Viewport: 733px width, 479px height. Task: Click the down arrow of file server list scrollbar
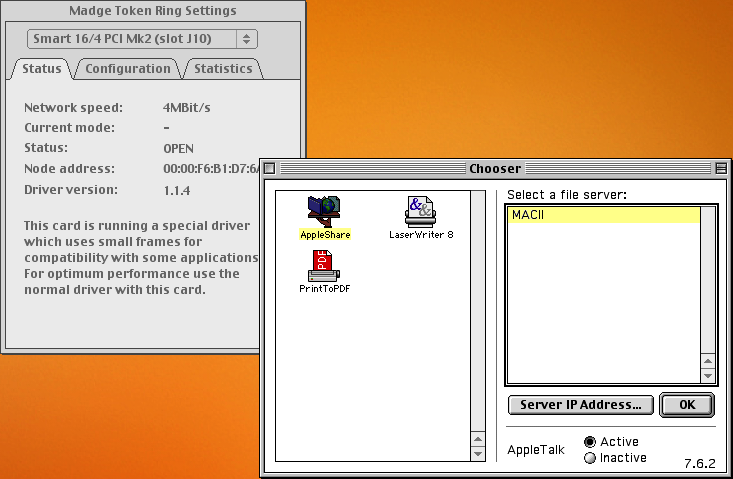click(708, 376)
